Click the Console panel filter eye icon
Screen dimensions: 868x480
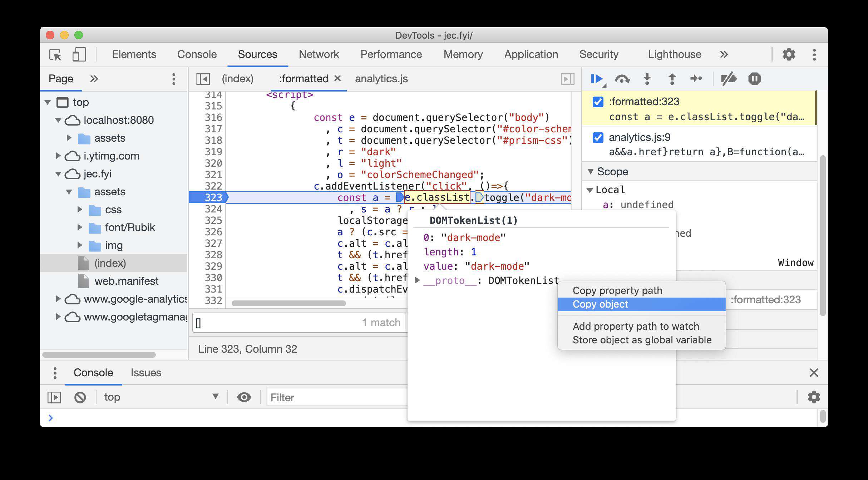tap(243, 397)
